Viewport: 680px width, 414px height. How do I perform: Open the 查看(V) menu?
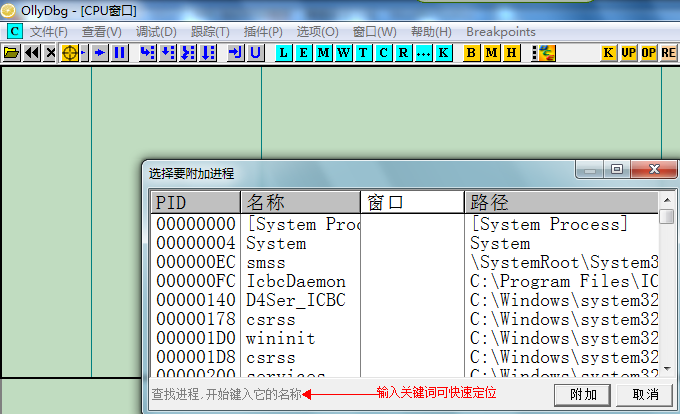click(x=102, y=32)
